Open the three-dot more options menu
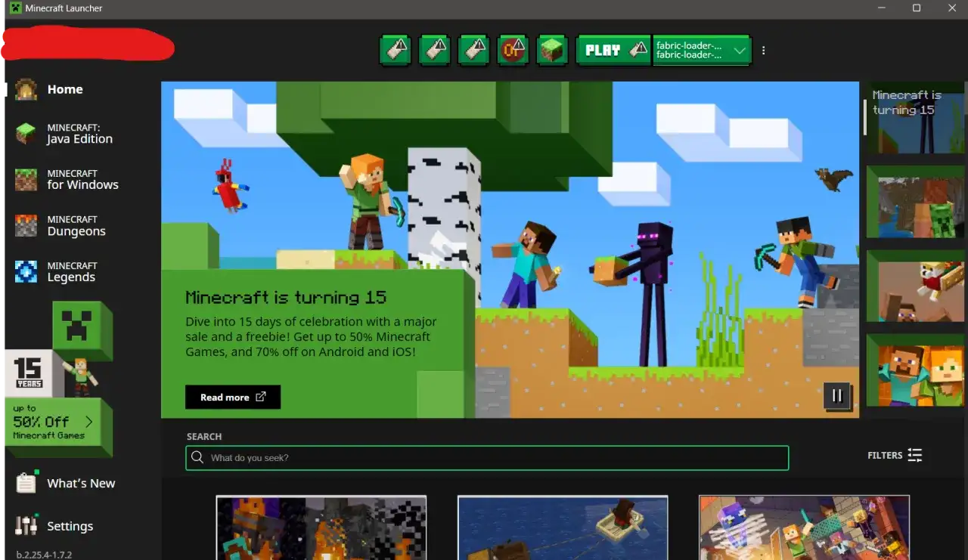The height and width of the screenshot is (560, 968). (x=764, y=51)
